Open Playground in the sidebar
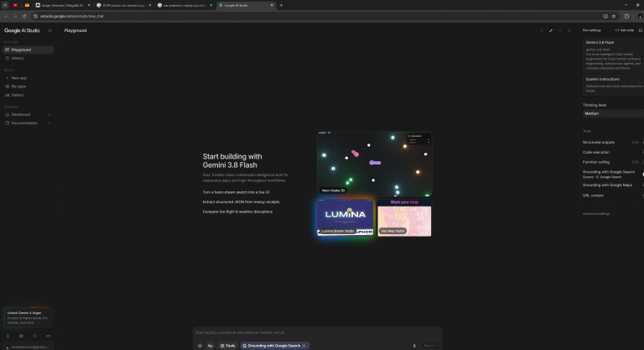Image resolution: width=644 pixels, height=350 pixels. (28, 50)
